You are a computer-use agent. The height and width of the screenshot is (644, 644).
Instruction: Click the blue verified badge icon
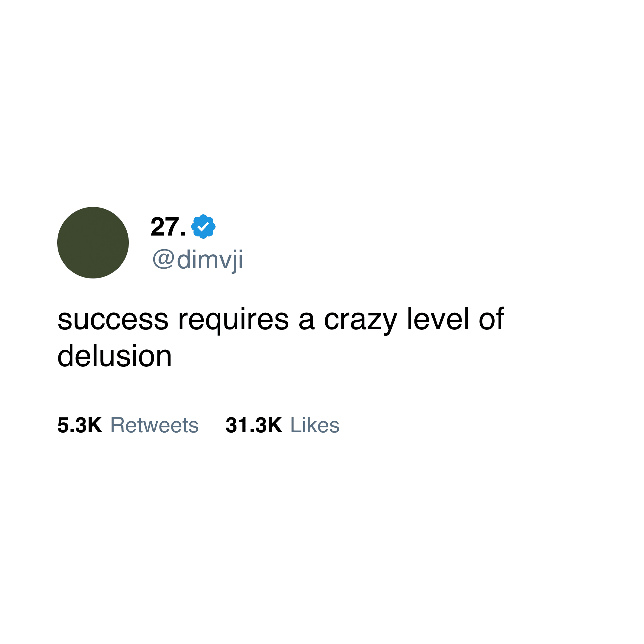(203, 227)
